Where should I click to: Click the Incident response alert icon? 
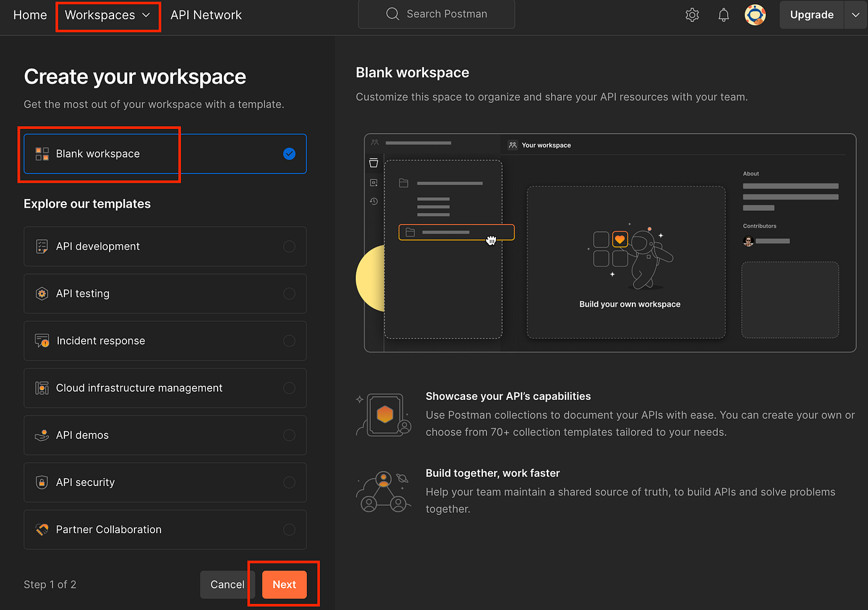(x=42, y=341)
